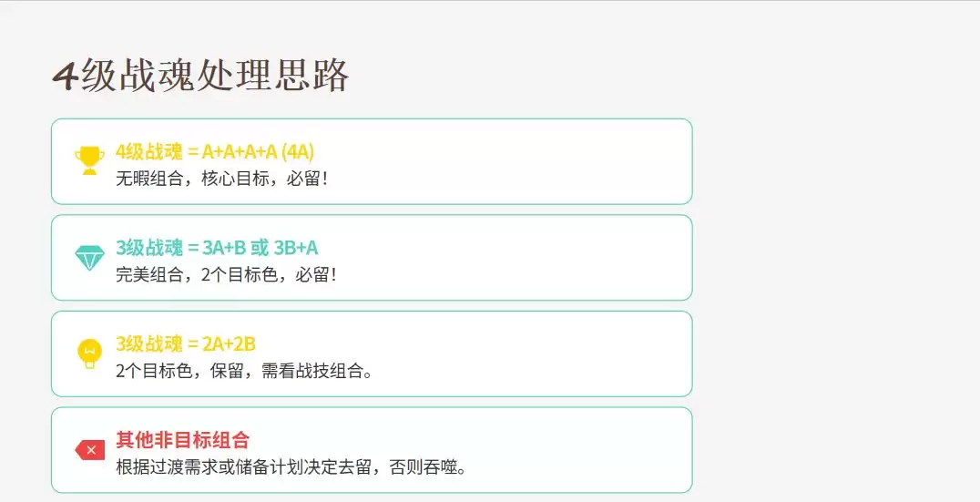Click the red heading 其他非目标组合

[182, 440]
